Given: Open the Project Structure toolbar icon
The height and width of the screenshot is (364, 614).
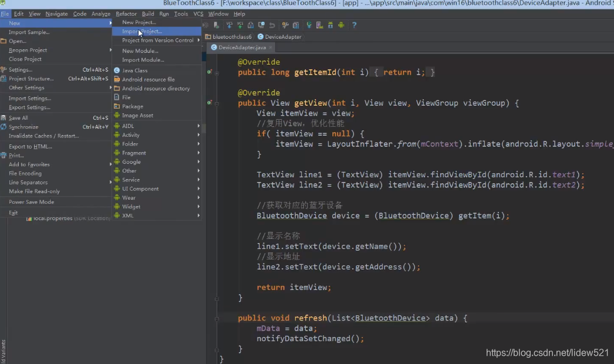Looking at the screenshot, I should [296, 25].
